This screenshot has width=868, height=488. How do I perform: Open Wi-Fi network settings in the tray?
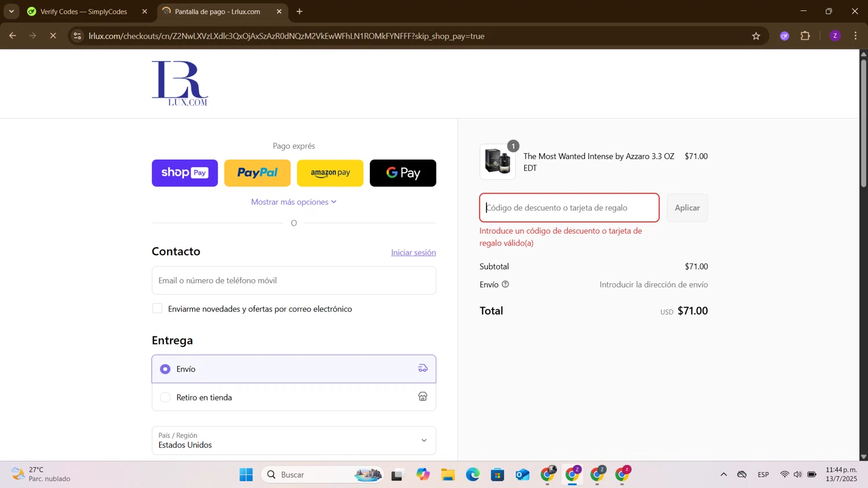785,475
